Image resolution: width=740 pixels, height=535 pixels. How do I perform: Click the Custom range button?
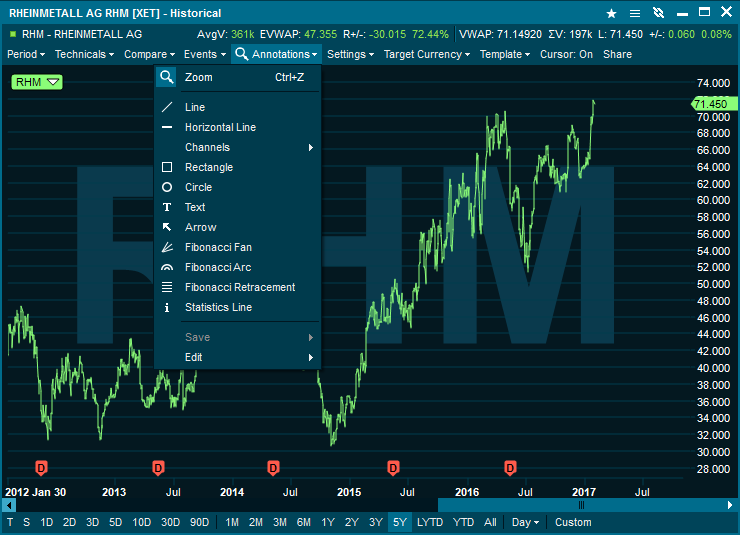pos(573,522)
